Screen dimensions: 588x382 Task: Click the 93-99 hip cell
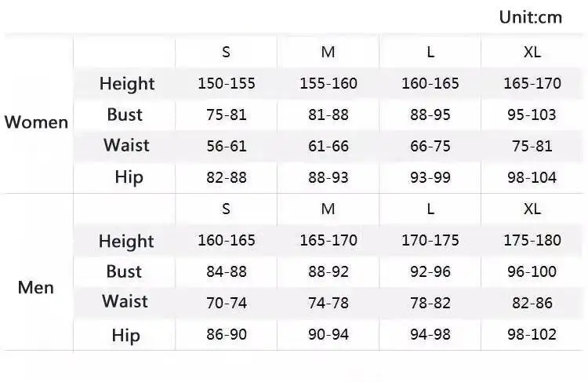coord(430,177)
